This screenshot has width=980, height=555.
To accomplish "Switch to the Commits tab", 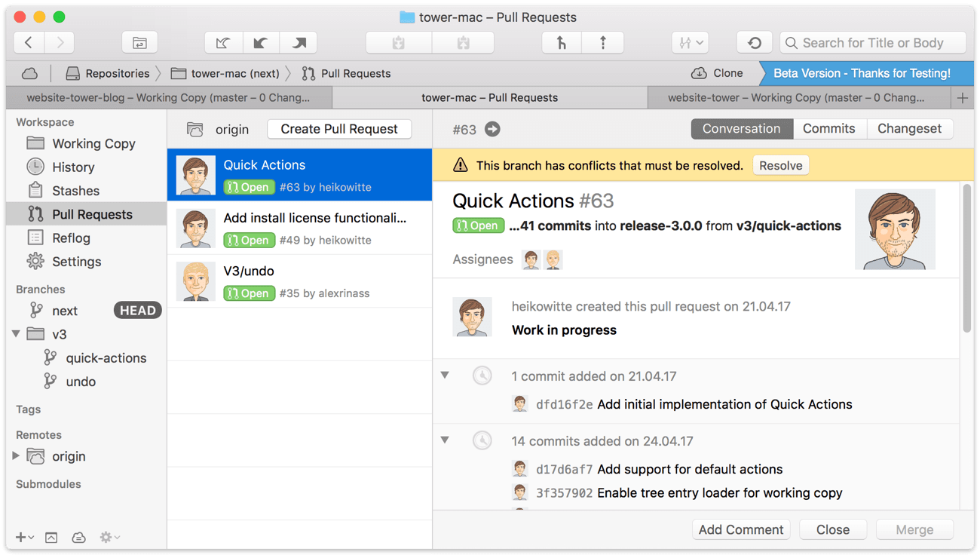I will (x=828, y=129).
